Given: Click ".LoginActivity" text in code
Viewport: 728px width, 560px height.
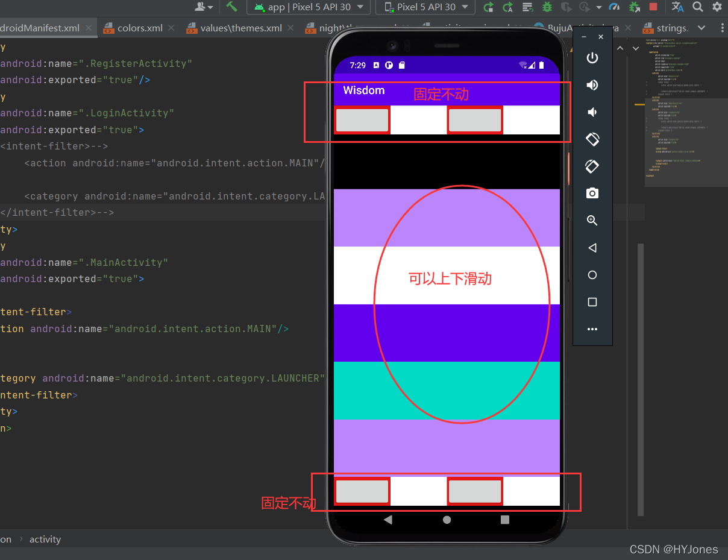Looking at the screenshot, I should click(x=127, y=113).
